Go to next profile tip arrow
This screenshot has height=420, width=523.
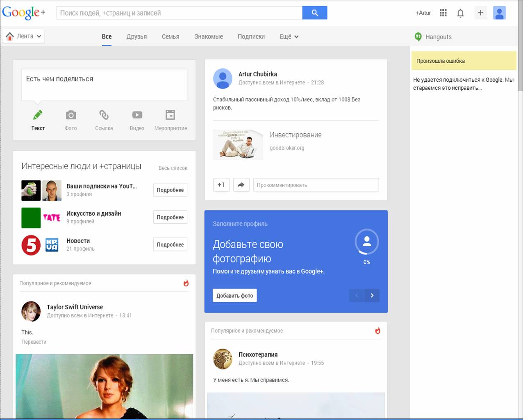372,295
